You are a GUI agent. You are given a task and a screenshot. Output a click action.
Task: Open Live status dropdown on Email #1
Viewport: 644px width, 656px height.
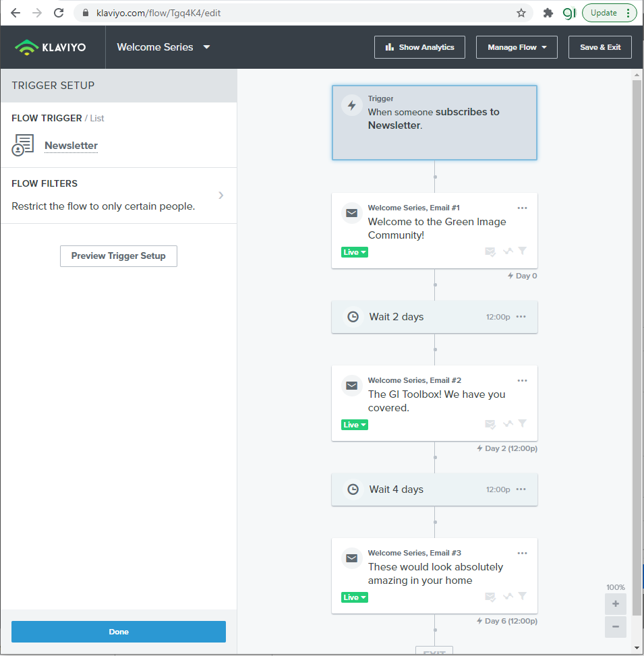coord(355,252)
